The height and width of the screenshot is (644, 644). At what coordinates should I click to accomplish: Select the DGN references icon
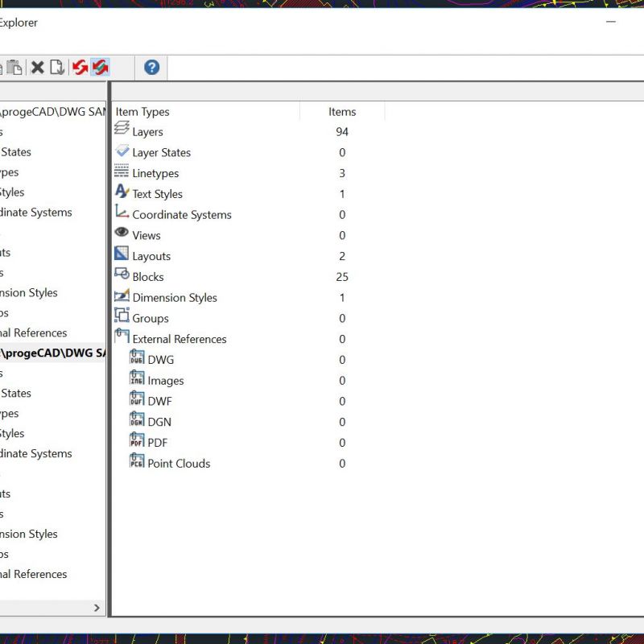click(x=135, y=421)
